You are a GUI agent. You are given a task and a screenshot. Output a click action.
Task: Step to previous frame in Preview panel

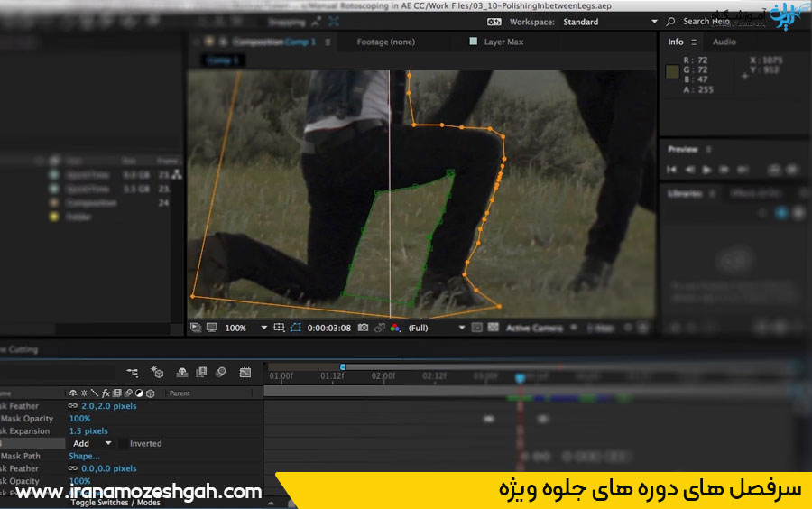pyautogui.click(x=689, y=170)
